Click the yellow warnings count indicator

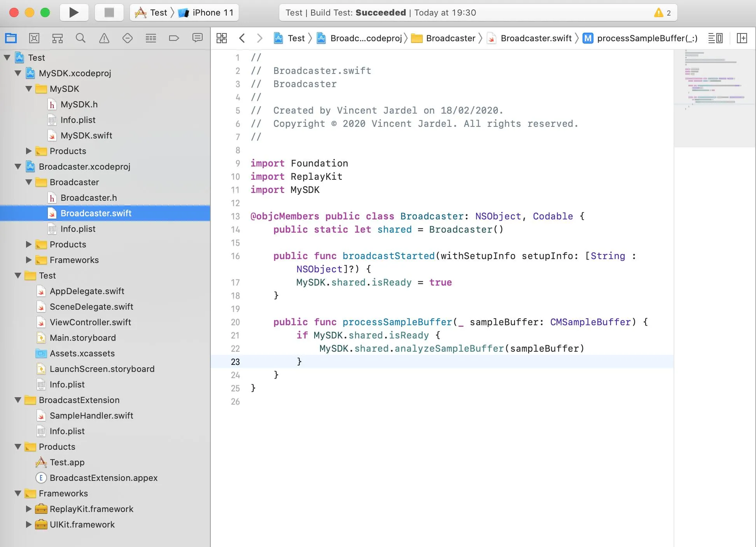point(663,12)
